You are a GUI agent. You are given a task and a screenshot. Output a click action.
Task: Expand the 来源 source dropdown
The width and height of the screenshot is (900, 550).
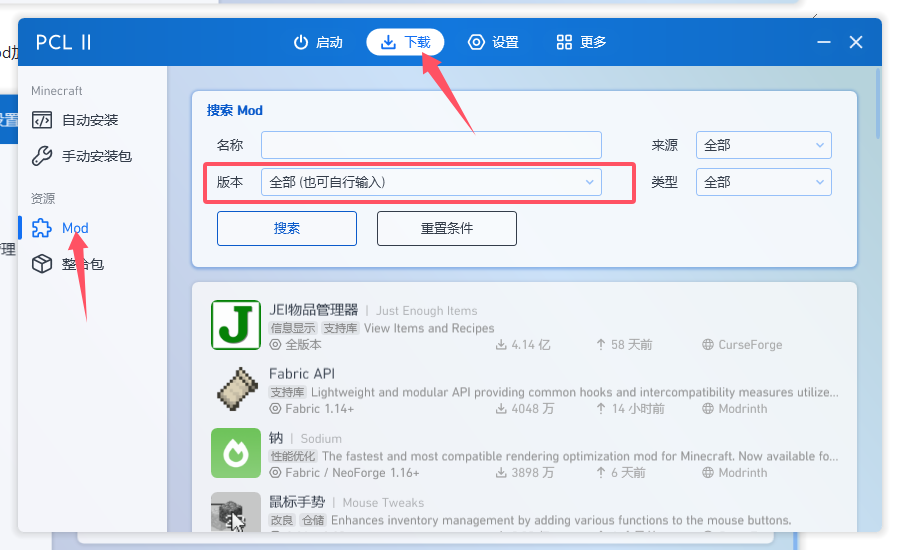(763, 145)
